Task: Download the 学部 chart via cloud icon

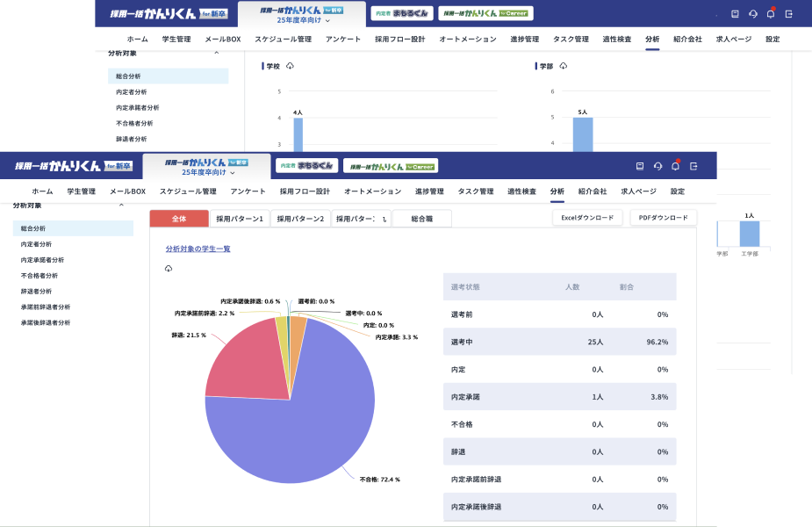Action: 564,66
